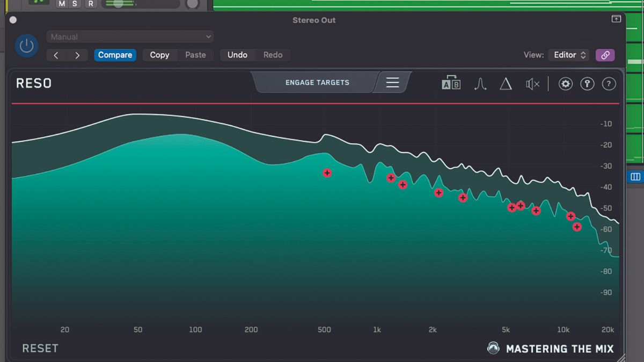Click Undo in the plugin header
The height and width of the screenshot is (362, 644).
coord(237,55)
